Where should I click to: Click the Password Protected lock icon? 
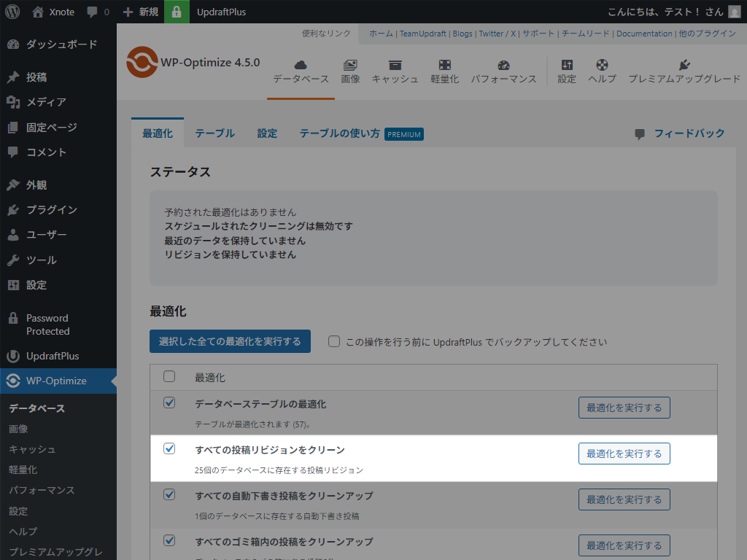point(13,318)
